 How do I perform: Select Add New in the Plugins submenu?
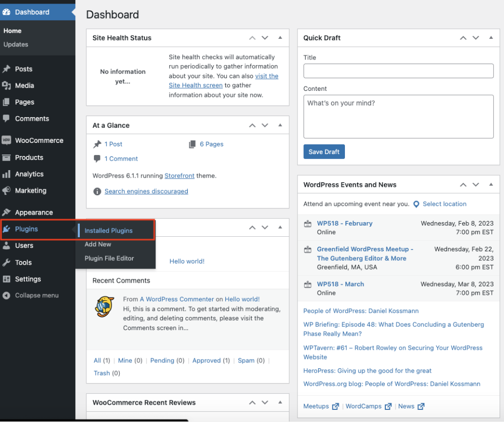point(98,244)
